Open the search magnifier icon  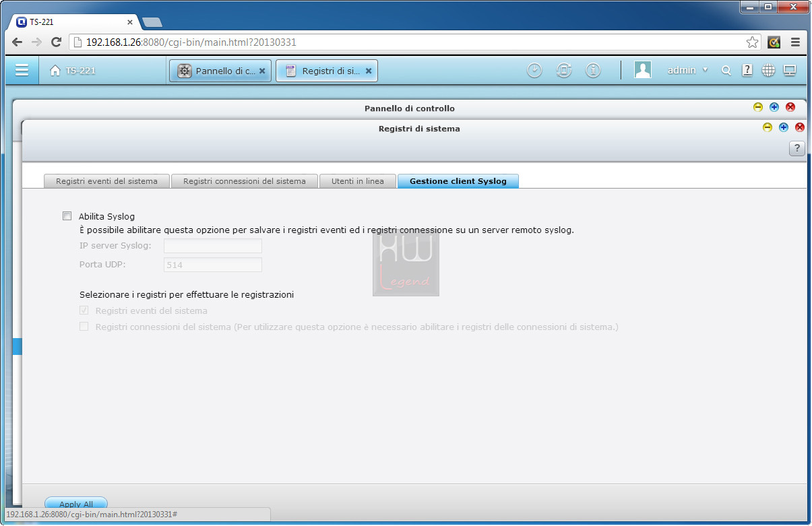click(x=726, y=70)
